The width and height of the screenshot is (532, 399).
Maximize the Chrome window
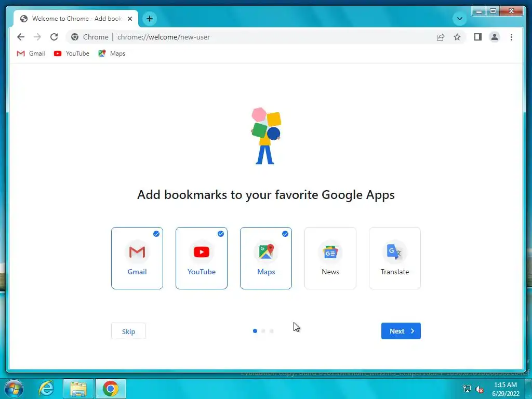[493, 11]
